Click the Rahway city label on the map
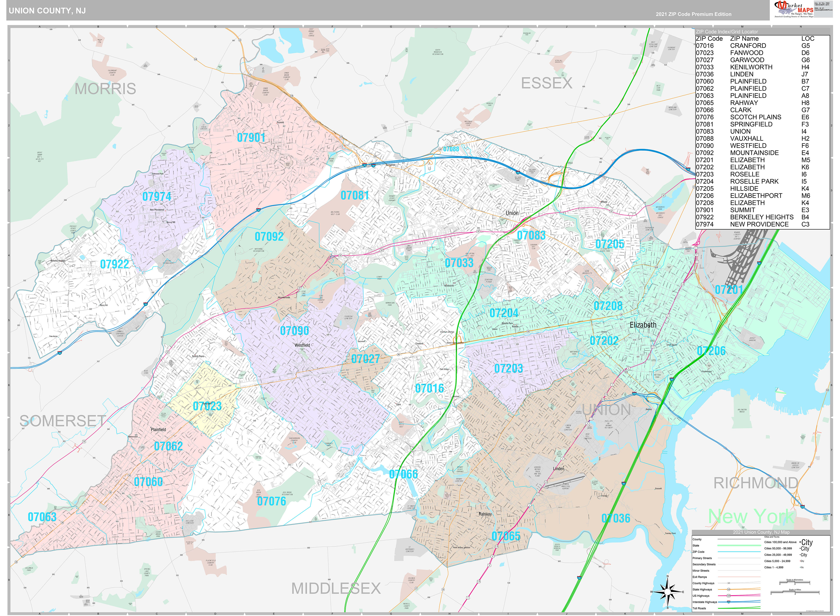 pyautogui.click(x=485, y=514)
